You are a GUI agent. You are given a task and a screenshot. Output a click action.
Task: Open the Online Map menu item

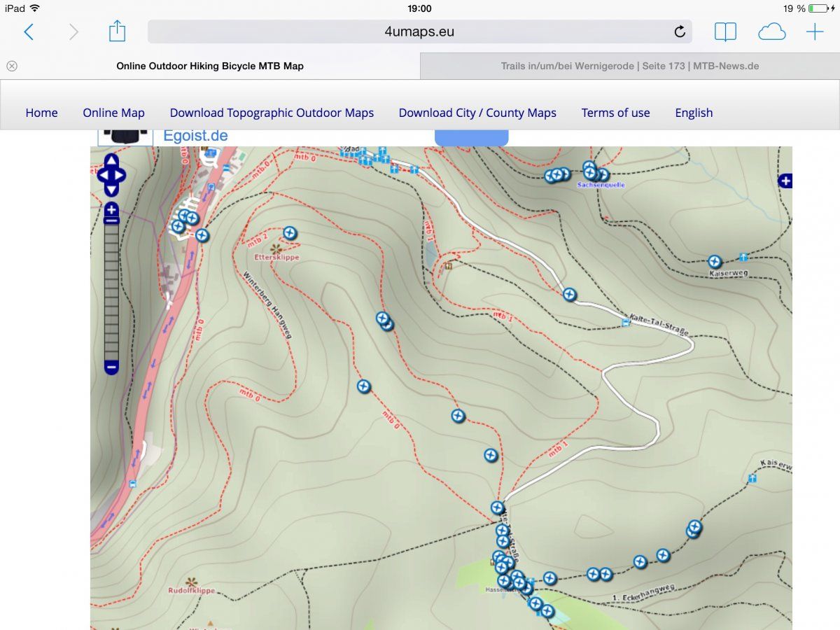point(113,113)
